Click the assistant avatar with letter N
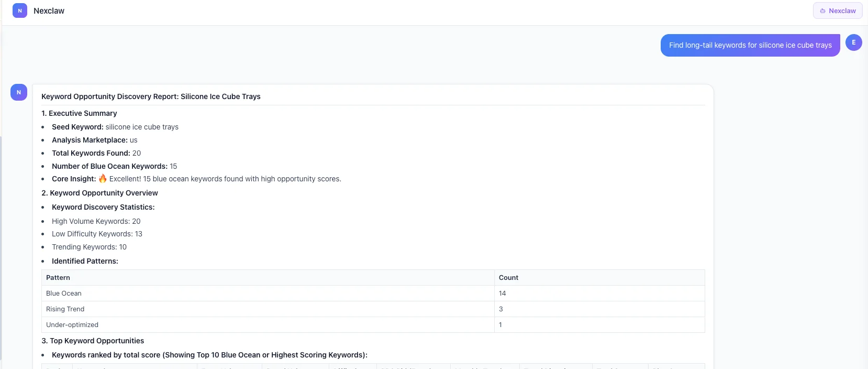Screen dimensions: 868x369 [19, 92]
